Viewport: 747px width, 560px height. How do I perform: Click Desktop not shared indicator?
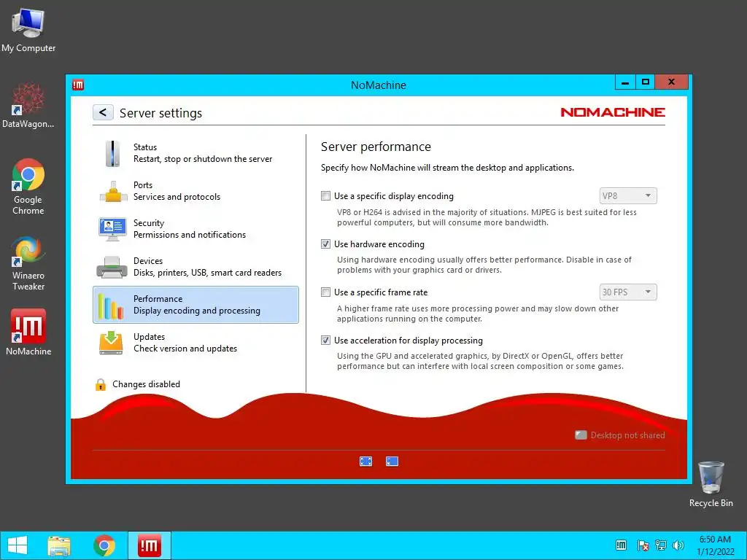click(x=620, y=435)
